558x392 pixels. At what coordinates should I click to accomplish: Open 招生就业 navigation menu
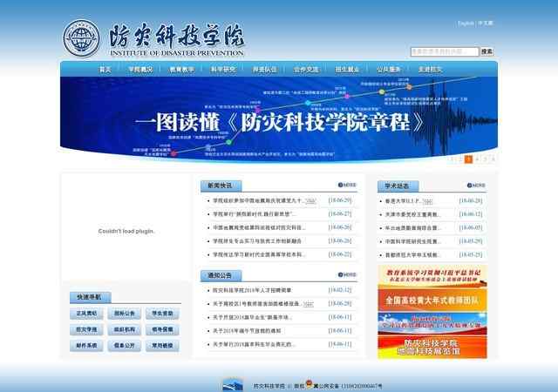click(347, 70)
